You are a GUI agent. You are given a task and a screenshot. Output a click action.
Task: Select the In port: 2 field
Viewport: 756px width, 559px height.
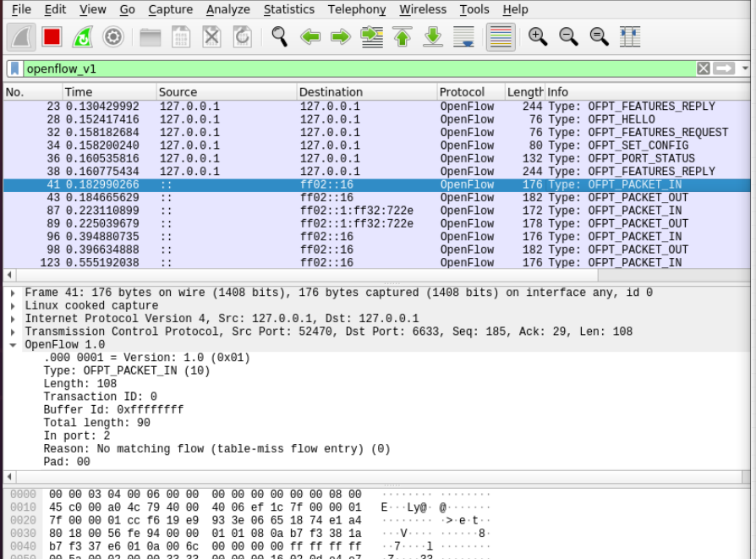[x=77, y=436]
